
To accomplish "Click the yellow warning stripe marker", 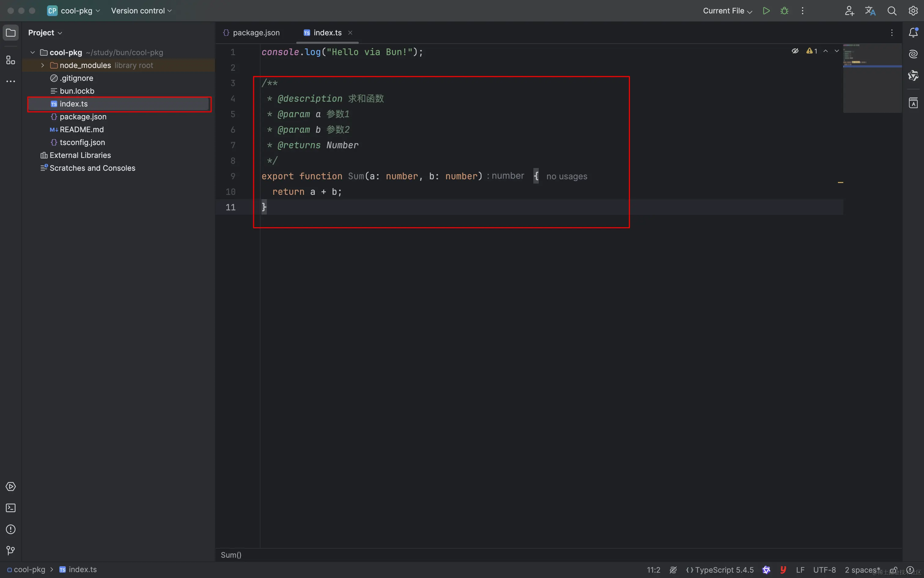I will [840, 183].
